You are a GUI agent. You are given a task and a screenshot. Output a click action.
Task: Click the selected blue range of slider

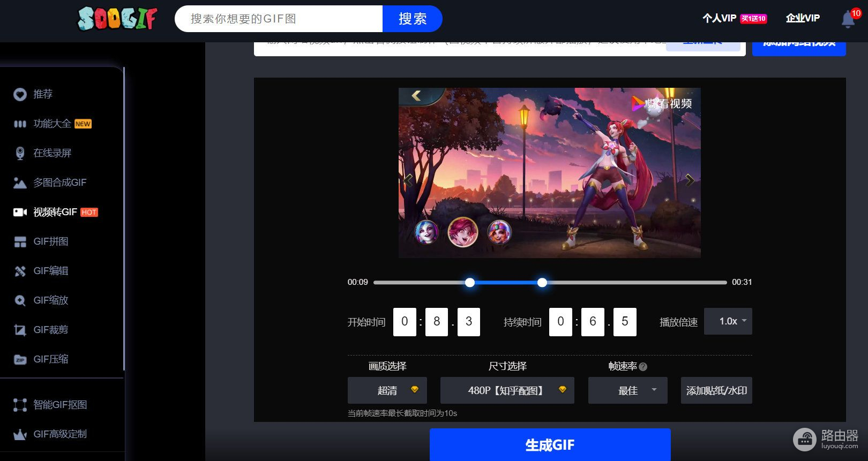point(506,282)
